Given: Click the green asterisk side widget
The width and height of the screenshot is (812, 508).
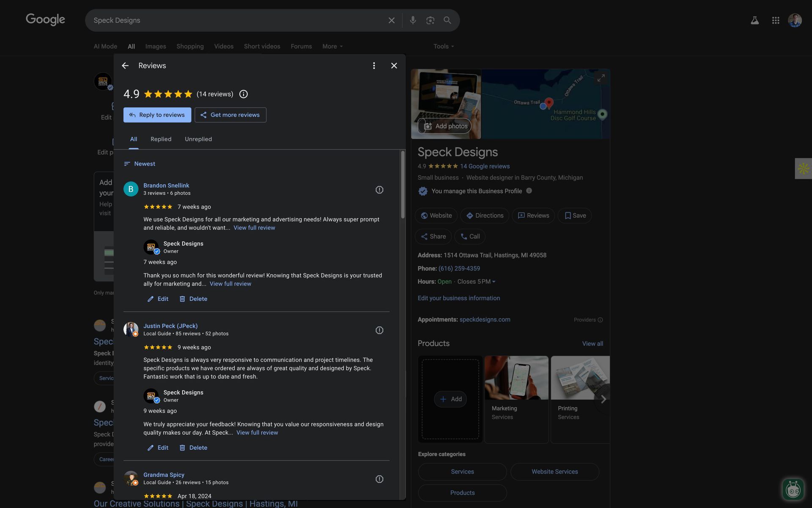Looking at the screenshot, I should (803, 168).
